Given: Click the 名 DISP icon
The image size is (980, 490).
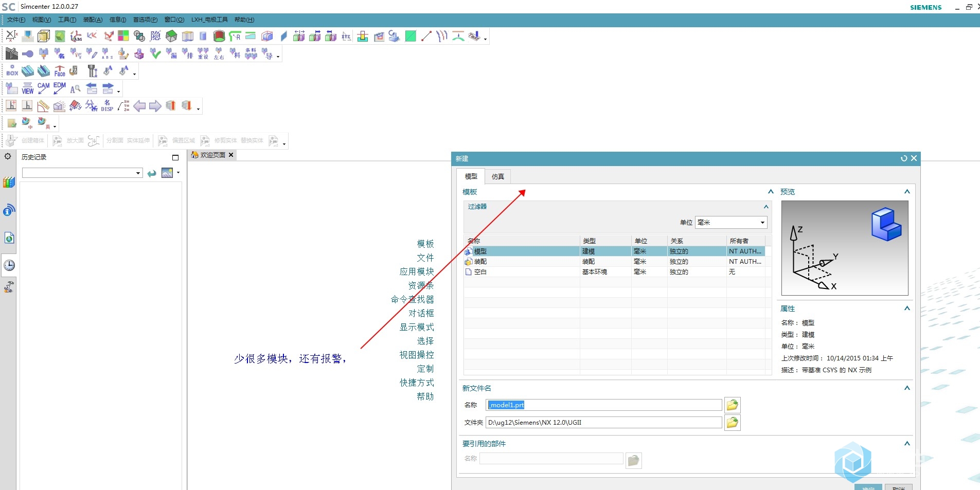Looking at the screenshot, I should coord(107,106).
